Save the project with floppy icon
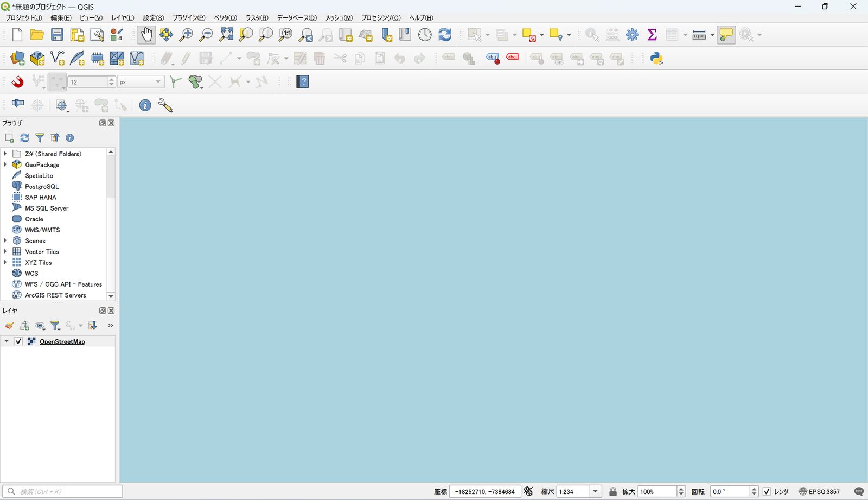868x500 pixels. click(57, 35)
